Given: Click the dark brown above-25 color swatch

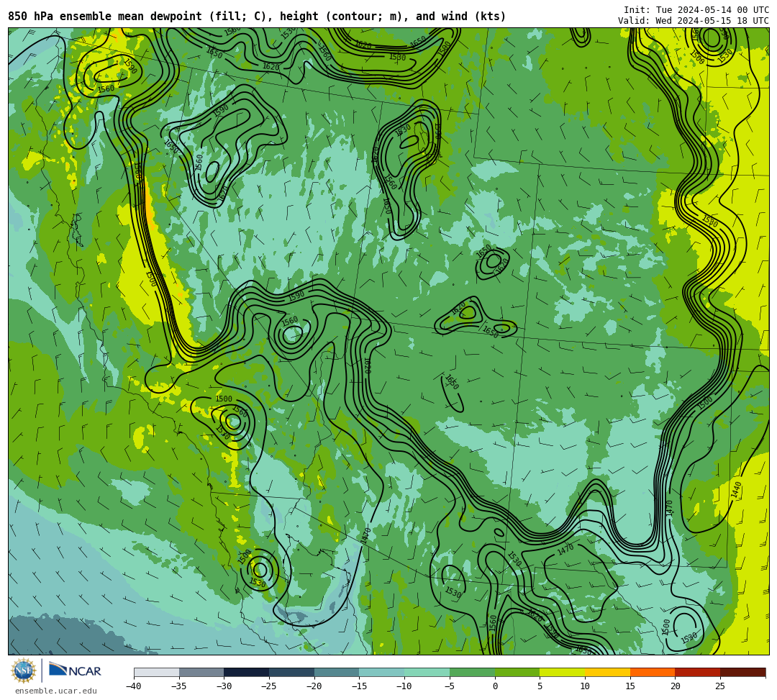Looking at the screenshot, I should (x=742, y=672).
